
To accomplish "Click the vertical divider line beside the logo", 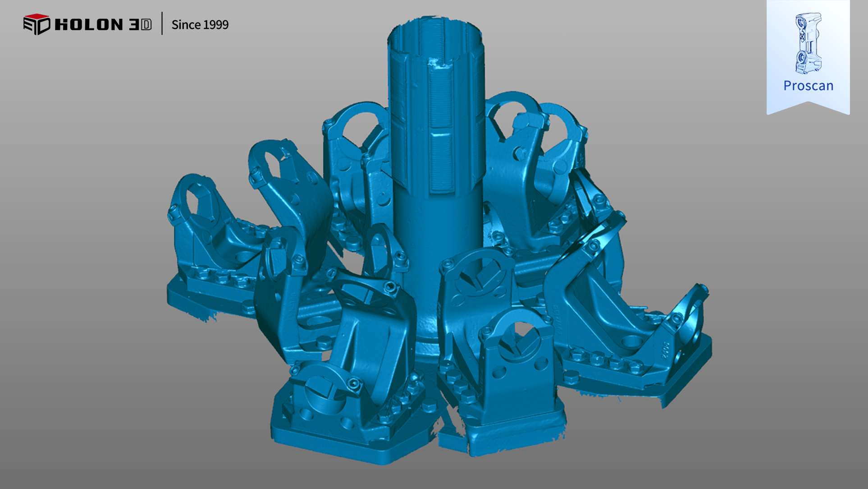I will 162,24.
